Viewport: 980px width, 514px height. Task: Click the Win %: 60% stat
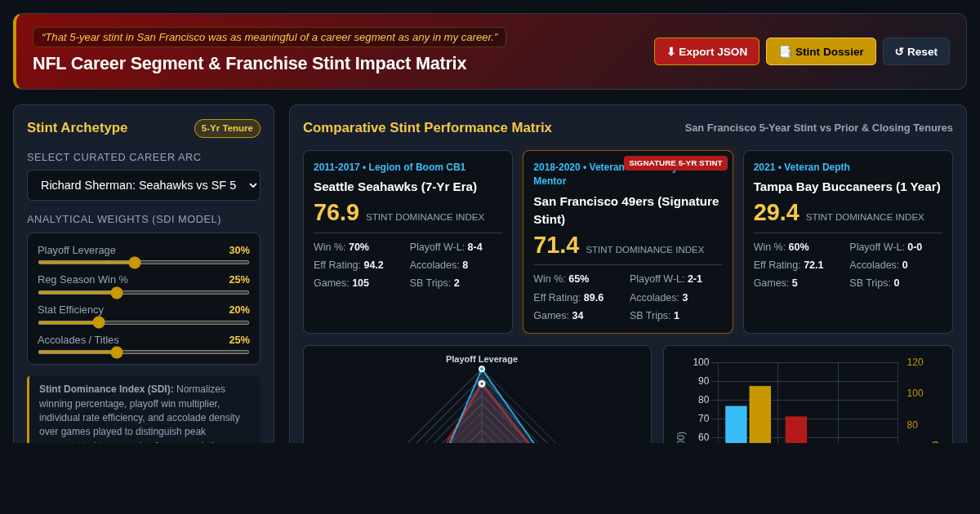click(782, 247)
